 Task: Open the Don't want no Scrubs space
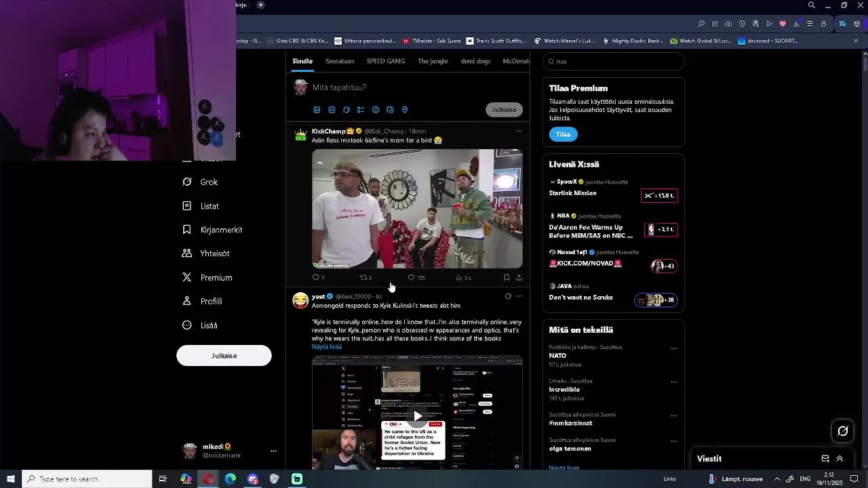[613, 293]
